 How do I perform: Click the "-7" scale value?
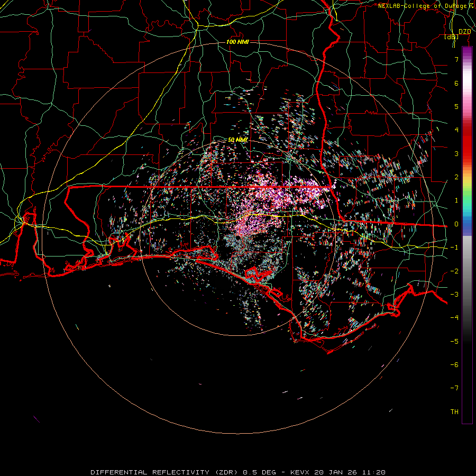pyautogui.click(x=454, y=388)
